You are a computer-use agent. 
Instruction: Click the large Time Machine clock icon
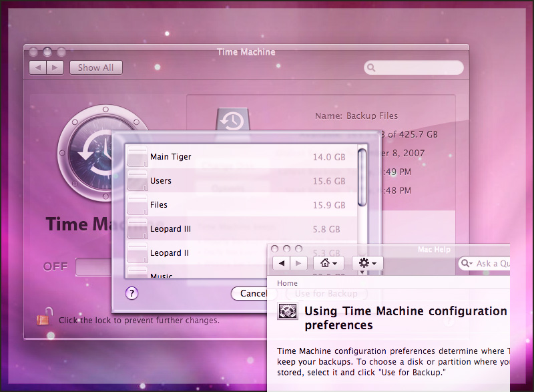pyautogui.click(x=102, y=153)
